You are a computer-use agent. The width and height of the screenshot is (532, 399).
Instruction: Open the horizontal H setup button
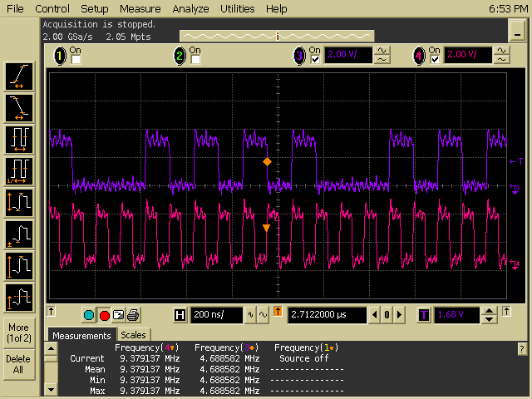(180, 315)
